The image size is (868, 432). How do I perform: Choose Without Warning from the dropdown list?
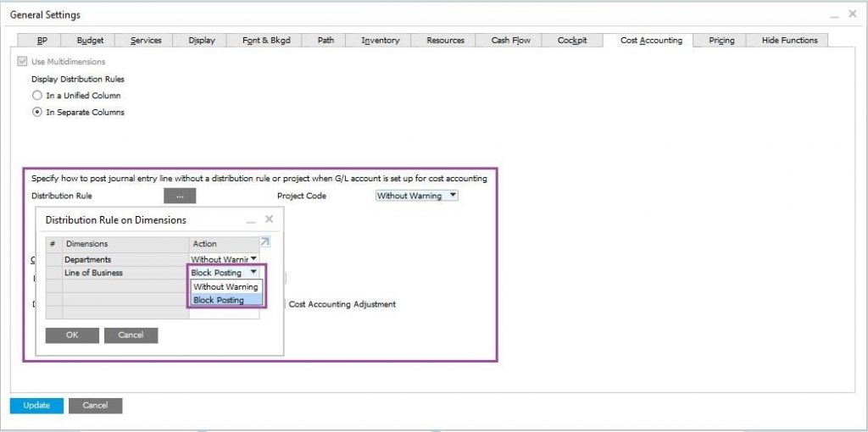(x=225, y=286)
